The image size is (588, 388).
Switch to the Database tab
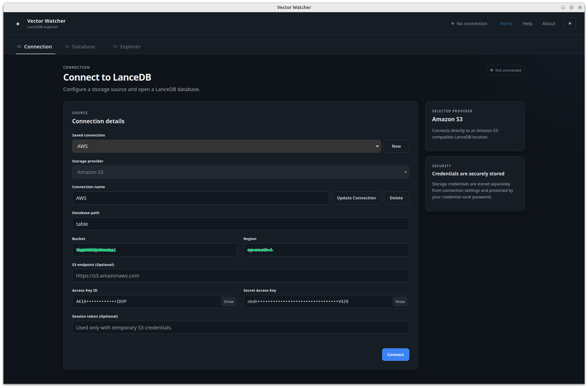[80, 47]
